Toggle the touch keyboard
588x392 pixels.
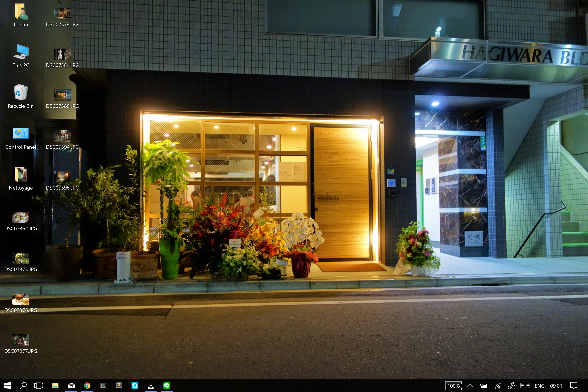click(x=525, y=386)
